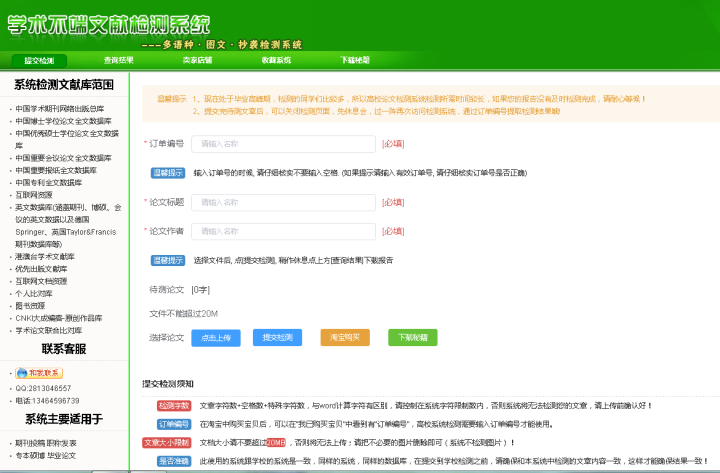This screenshot has height=473, width=720.
Task: Click the 港澳台学术文献库 entry
Action: pos(45,257)
